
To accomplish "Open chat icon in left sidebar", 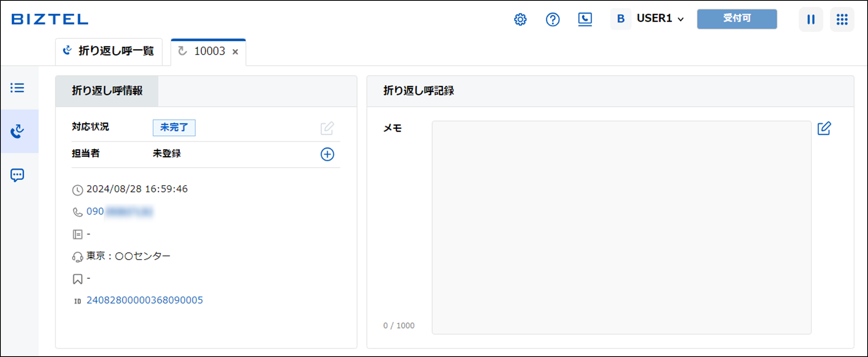I will coord(17,175).
